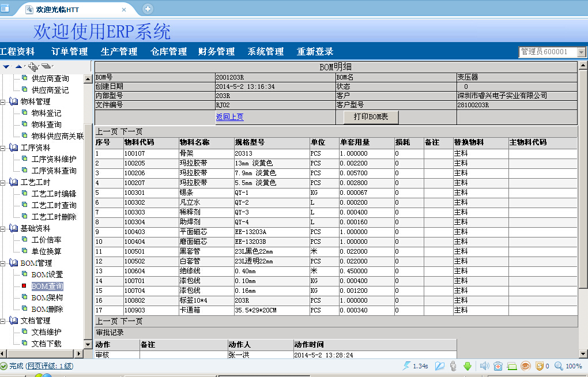Viewport: 588px width, 377px height.
Task: Click the 打印BOM表 button
Action: coord(371,117)
